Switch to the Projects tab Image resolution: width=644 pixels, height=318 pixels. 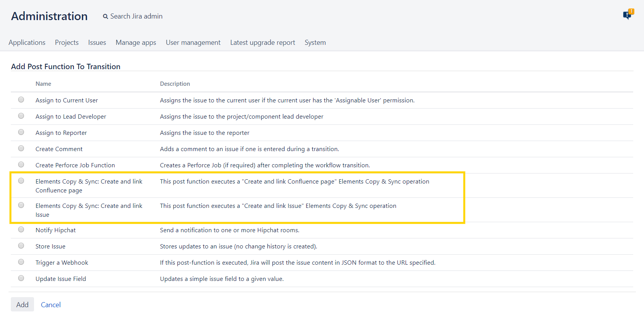click(66, 43)
